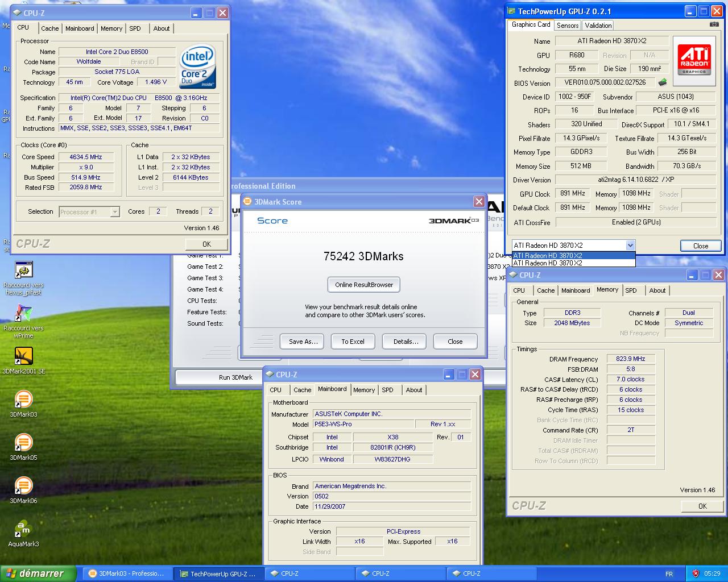728x582 pixels.
Task: Click the Intel Core 2 Duo logo
Action: (197, 66)
